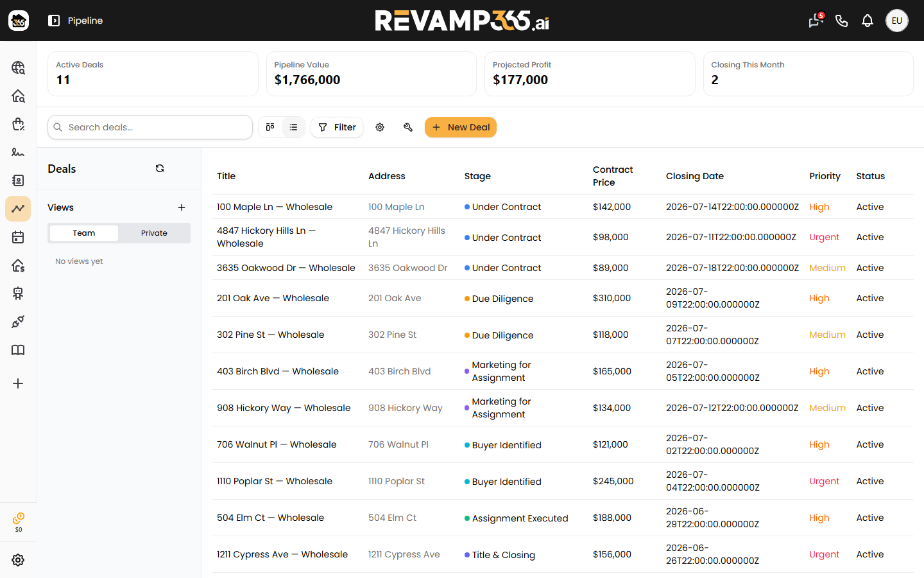Open the phone dialer icon
924x578 pixels.
click(842, 21)
